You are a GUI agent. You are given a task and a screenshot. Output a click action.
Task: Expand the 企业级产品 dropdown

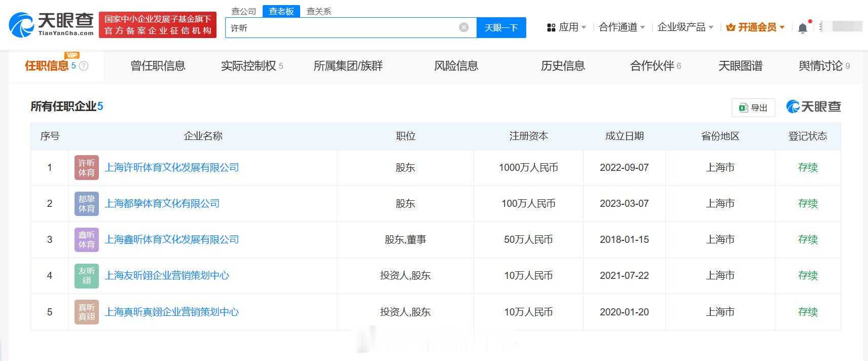point(685,27)
